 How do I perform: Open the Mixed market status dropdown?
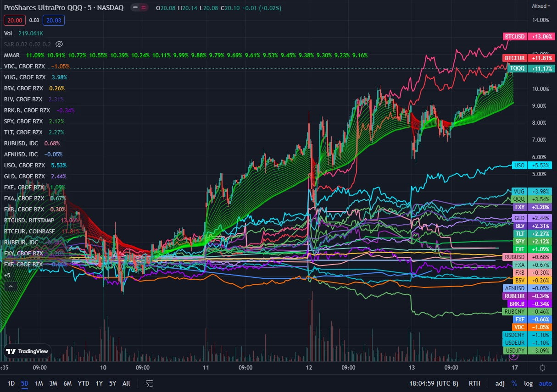point(541,6)
